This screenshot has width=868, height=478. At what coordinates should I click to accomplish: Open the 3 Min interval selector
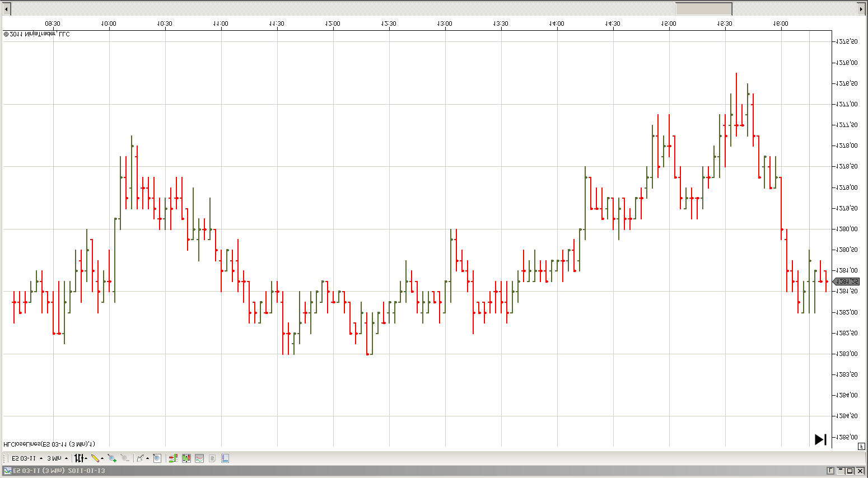pyautogui.click(x=58, y=458)
